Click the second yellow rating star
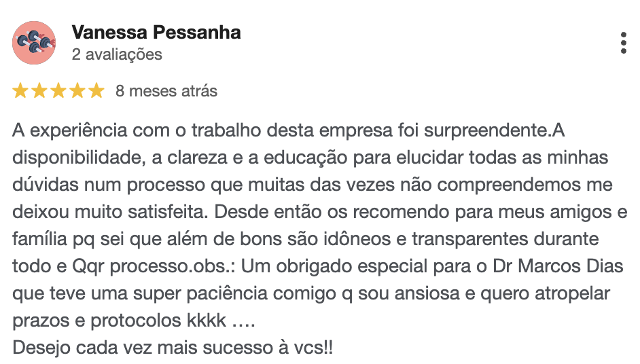This screenshot has width=640, height=364. click(39, 90)
